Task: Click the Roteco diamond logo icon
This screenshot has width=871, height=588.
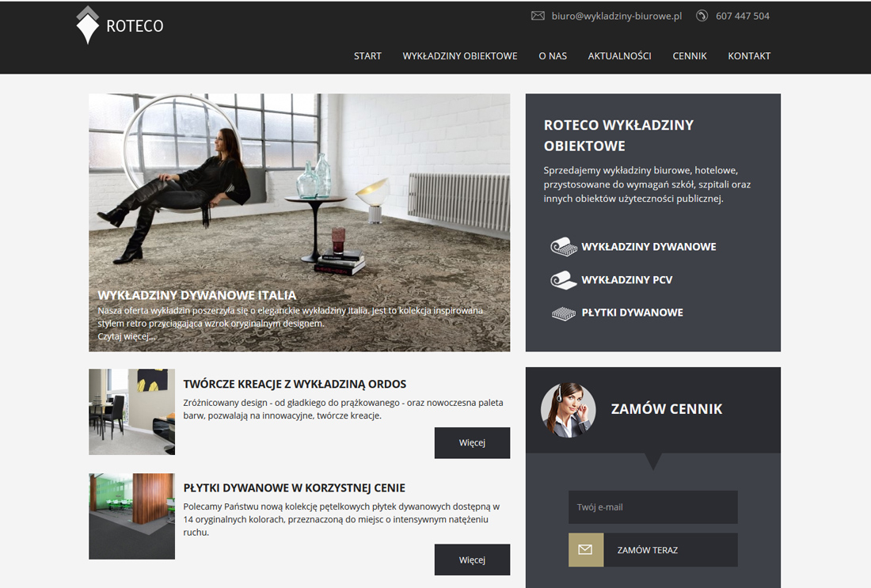Action: [x=88, y=25]
